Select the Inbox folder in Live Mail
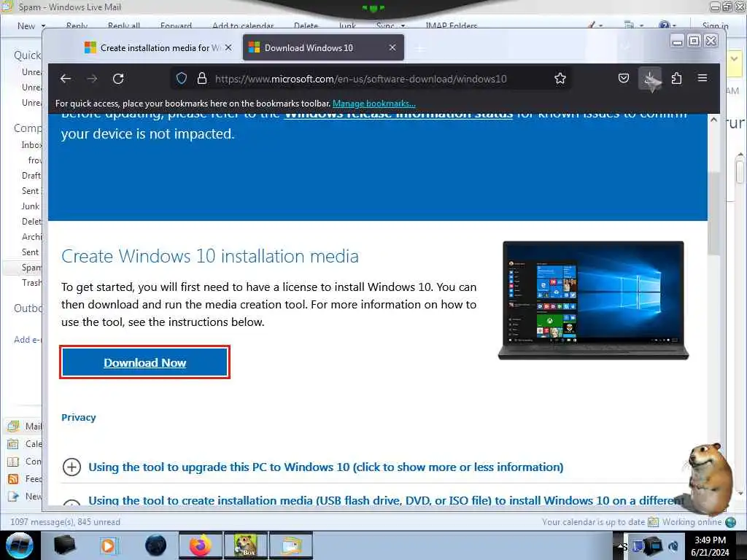 point(31,145)
